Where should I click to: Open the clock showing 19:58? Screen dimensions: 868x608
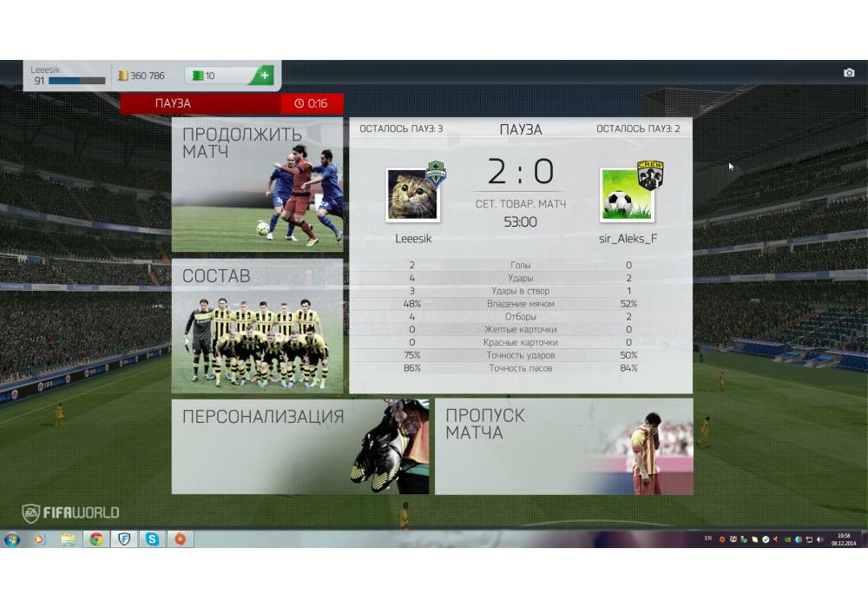844,539
